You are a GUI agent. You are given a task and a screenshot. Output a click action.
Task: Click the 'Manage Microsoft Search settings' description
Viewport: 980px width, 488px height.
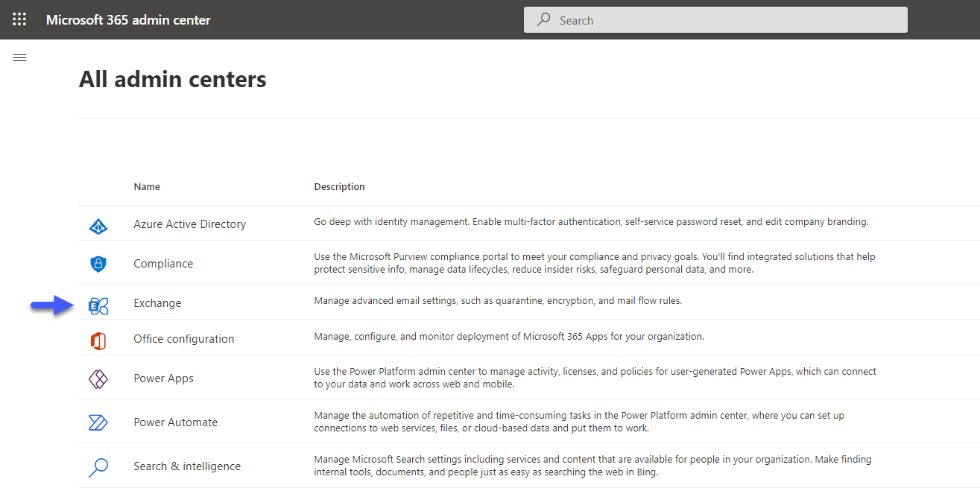tap(592, 466)
